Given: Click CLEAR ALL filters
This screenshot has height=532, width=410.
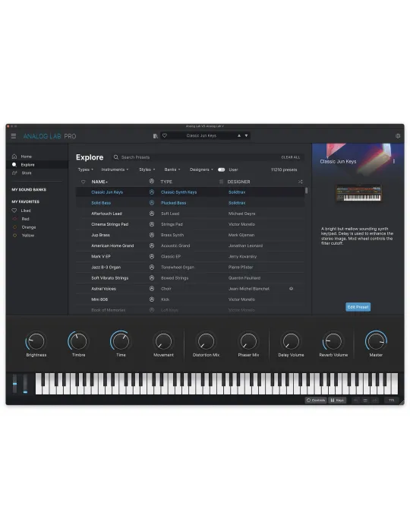Looking at the screenshot, I should [x=290, y=157].
